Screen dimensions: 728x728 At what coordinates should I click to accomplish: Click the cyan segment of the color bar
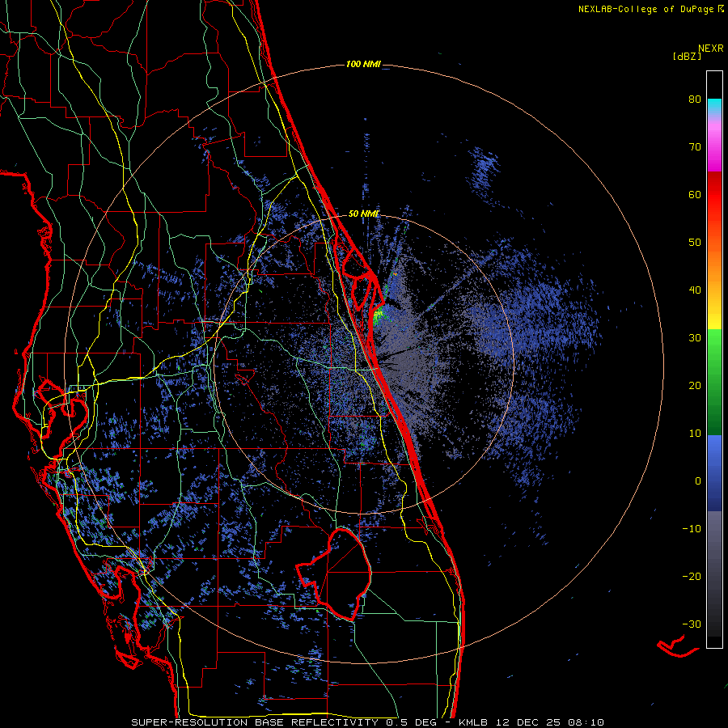(714, 106)
